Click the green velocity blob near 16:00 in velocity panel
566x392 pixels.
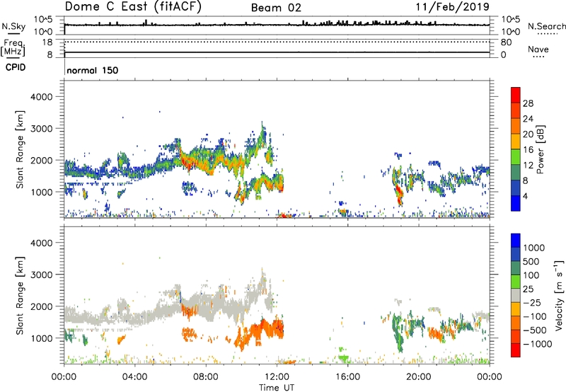point(343,357)
